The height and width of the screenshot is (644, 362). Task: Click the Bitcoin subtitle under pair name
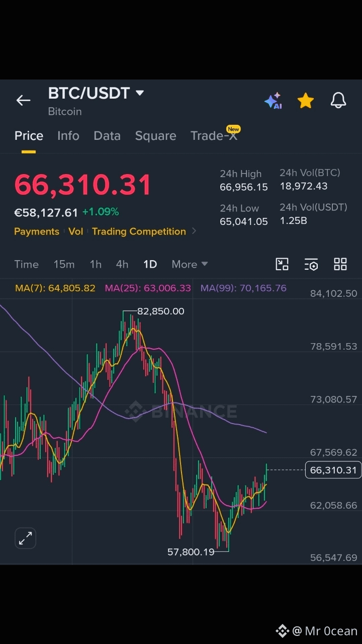[x=65, y=111]
